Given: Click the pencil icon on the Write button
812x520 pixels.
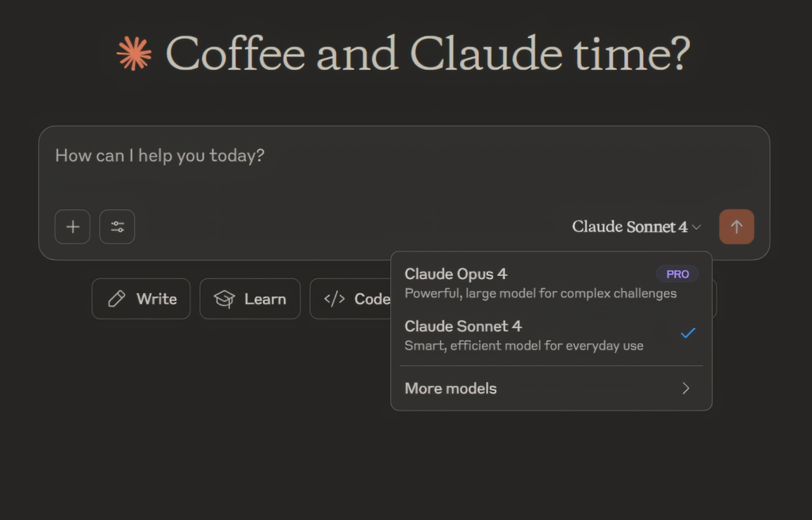Looking at the screenshot, I should 116,299.
